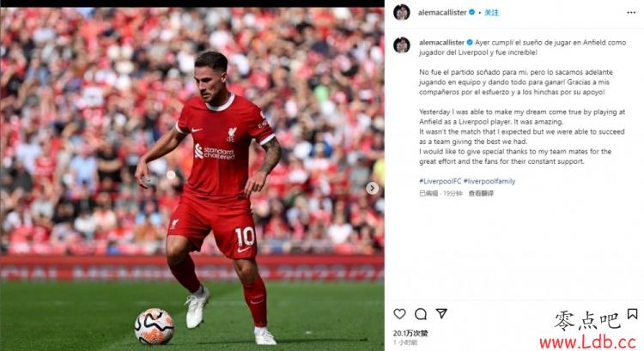Click the verified badge next to caption username

[x=470, y=42]
